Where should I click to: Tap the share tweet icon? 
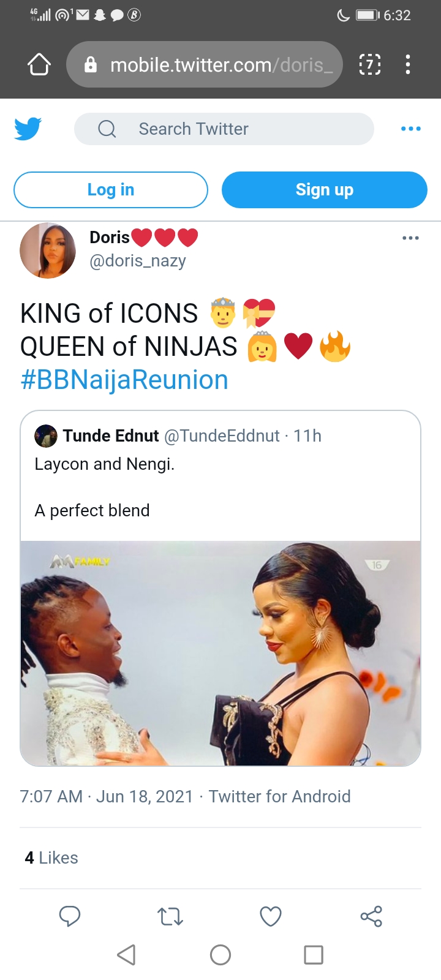(371, 916)
